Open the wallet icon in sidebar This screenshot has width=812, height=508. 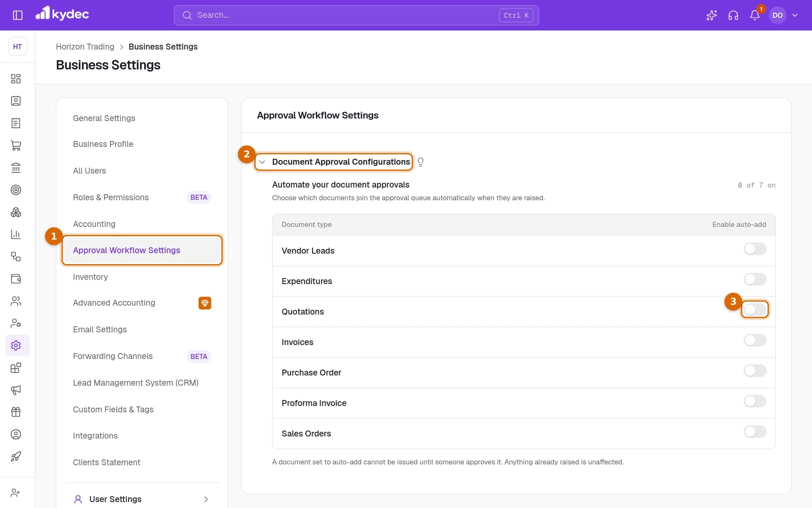pyautogui.click(x=16, y=279)
